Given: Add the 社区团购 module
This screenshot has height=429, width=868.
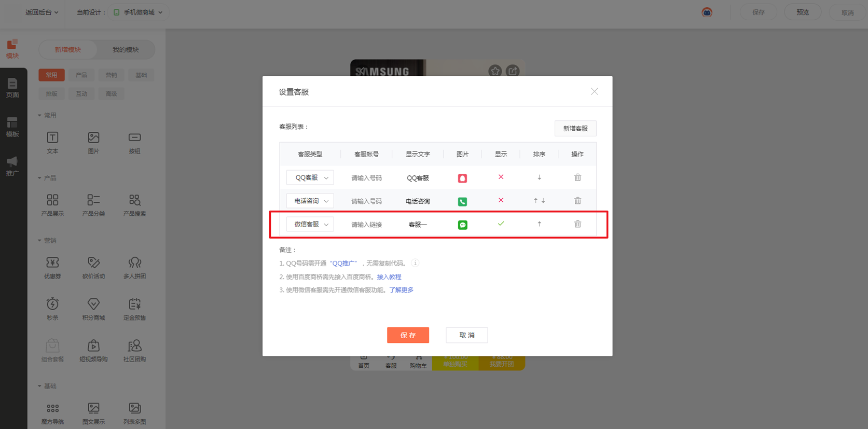Looking at the screenshot, I should (134, 351).
